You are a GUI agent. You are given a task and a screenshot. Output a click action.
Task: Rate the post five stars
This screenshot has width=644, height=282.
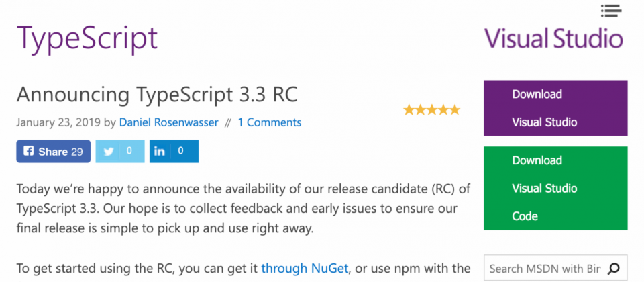(455, 110)
